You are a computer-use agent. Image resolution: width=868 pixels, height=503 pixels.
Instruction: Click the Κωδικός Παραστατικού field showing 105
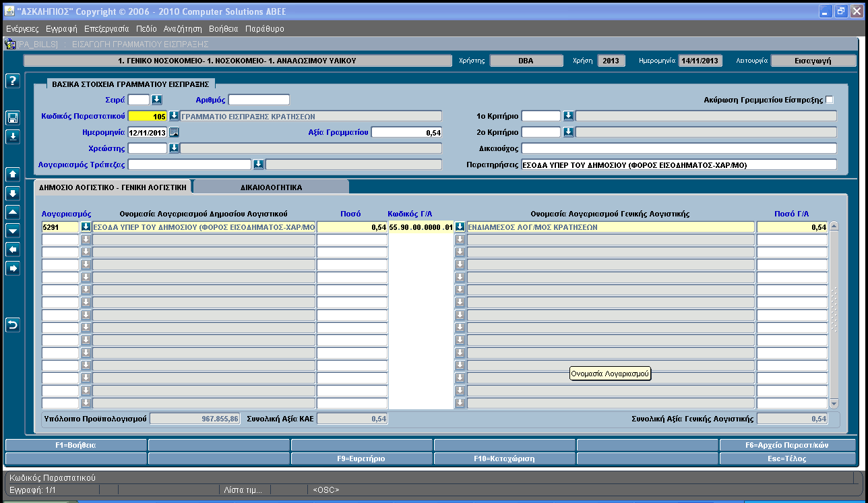(148, 116)
